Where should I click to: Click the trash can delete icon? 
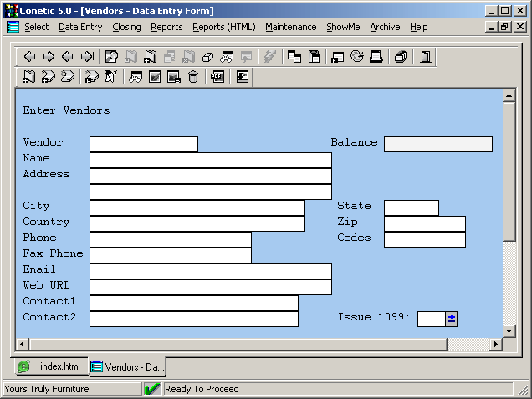tap(193, 77)
